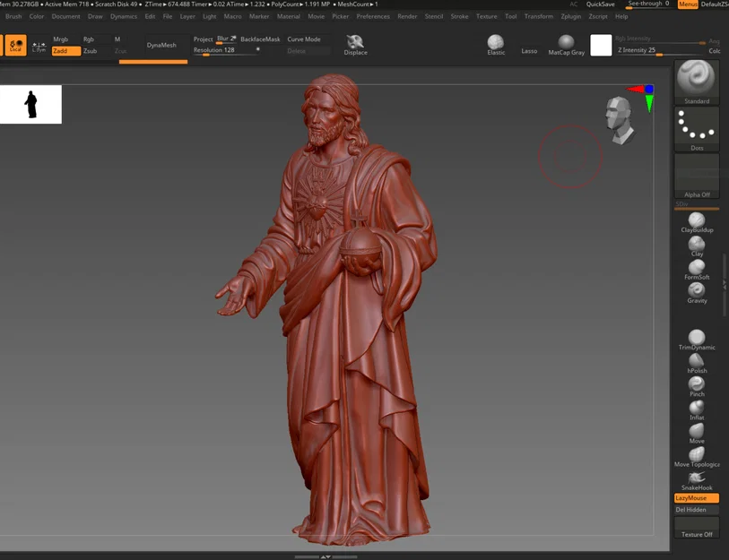Toggle BackfaceMask option
729x560 pixels.
tap(260, 39)
